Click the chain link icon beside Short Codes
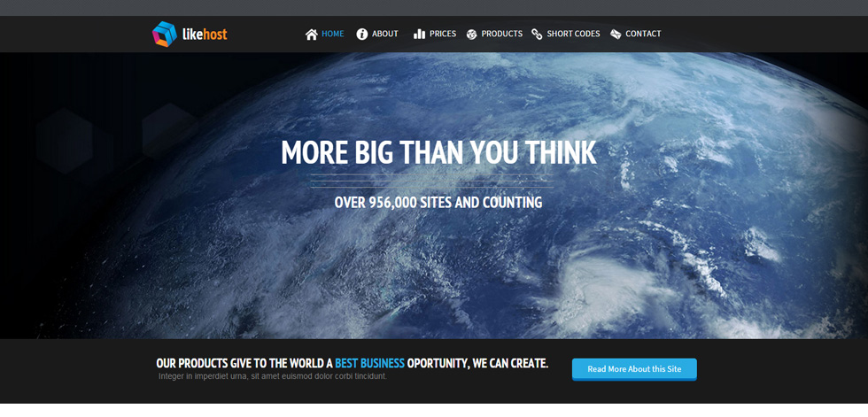This screenshot has height=417, width=868. click(537, 35)
